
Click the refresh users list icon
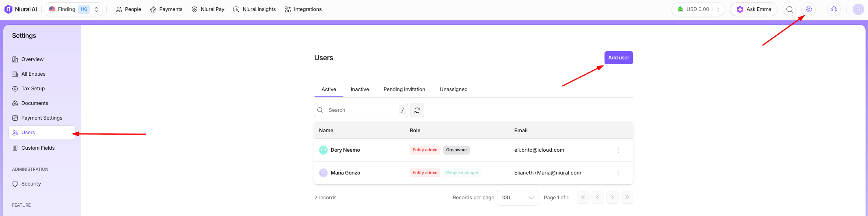[417, 110]
